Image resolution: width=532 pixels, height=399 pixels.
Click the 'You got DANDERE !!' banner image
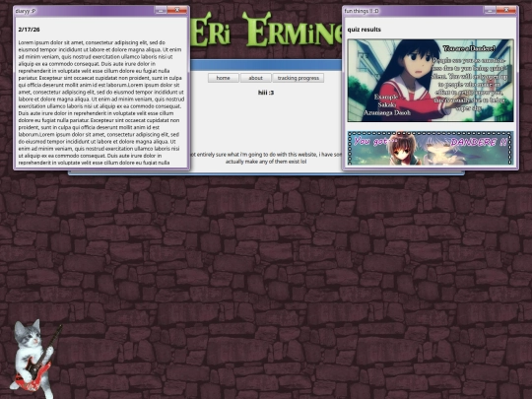click(x=431, y=148)
